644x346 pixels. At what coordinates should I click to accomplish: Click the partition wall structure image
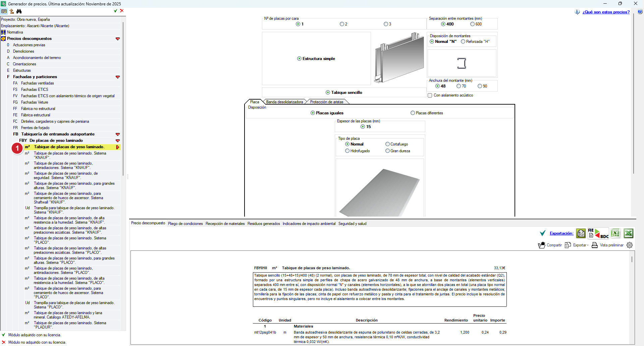pyautogui.click(x=399, y=58)
